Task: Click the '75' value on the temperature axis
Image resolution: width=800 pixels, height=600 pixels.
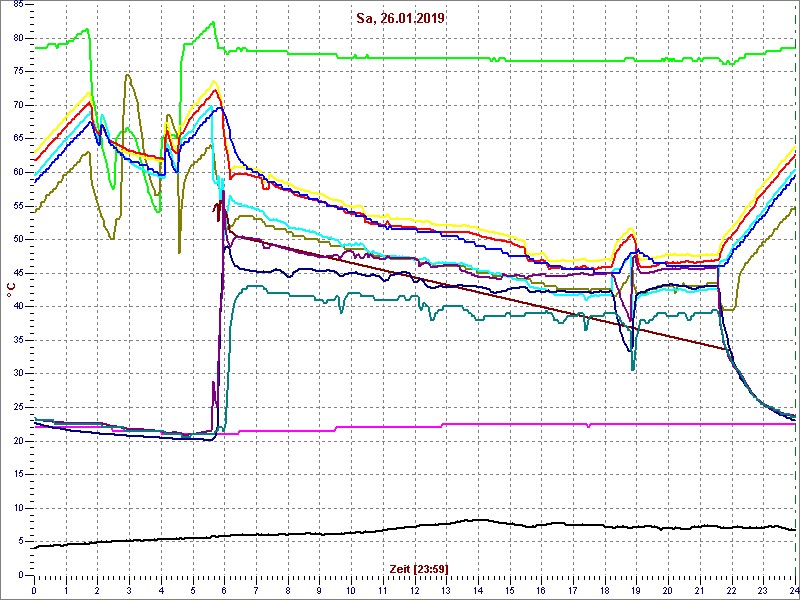Action: (18, 72)
